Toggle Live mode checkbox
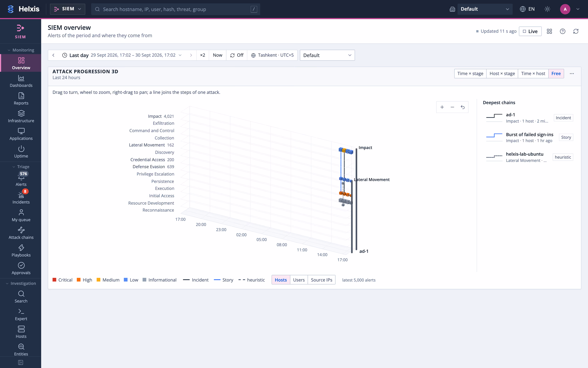Screen dimensions: 588x368 pyautogui.click(x=530, y=32)
